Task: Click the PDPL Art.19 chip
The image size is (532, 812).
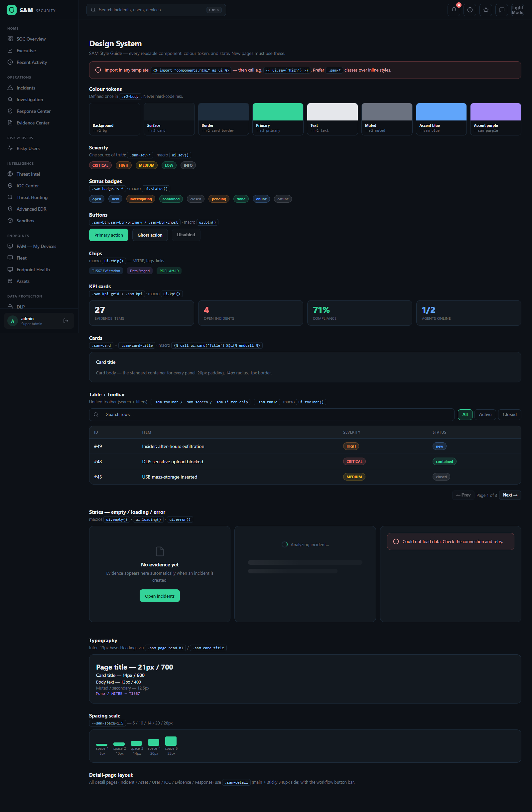Action: [x=169, y=271]
